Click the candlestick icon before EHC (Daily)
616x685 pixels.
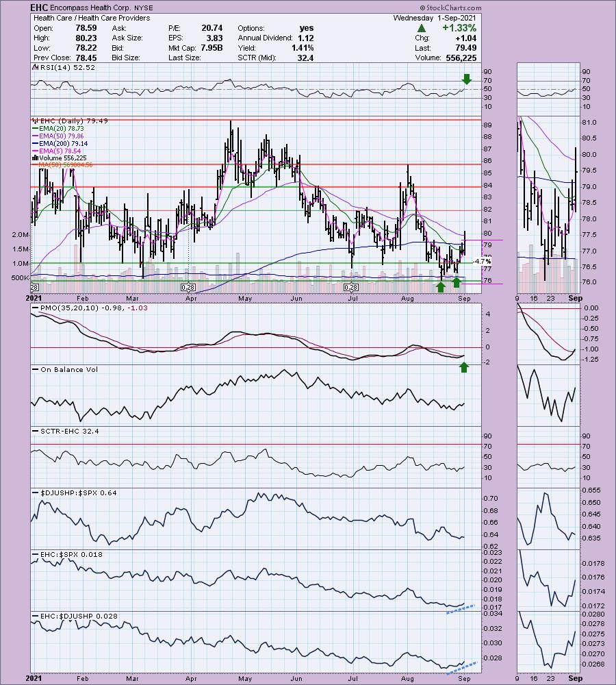tap(36, 121)
